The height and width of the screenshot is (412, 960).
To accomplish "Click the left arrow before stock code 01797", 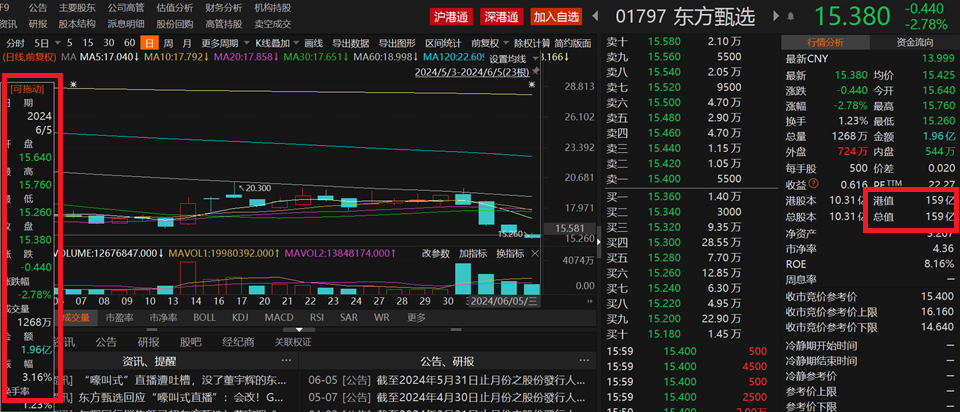I will click(x=596, y=17).
